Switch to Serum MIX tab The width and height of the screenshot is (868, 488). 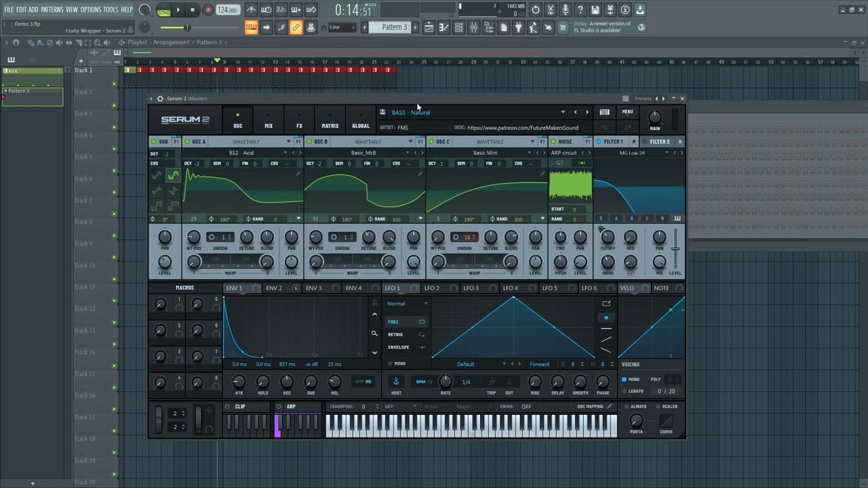click(x=269, y=120)
